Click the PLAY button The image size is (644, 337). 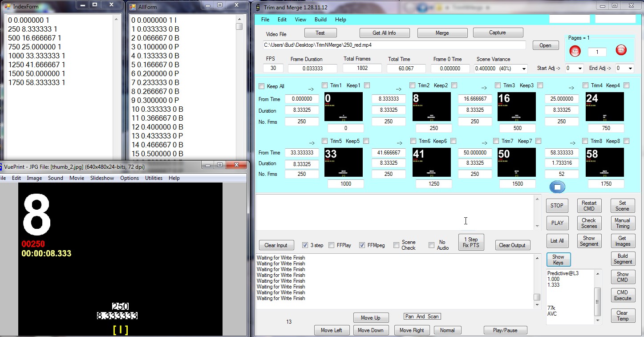click(x=557, y=223)
